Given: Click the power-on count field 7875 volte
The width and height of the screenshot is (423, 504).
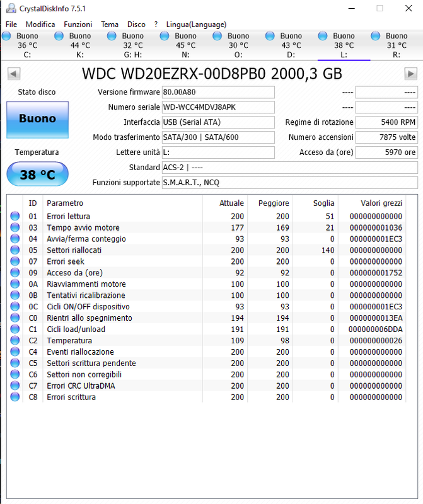Looking at the screenshot, I should pos(386,137).
